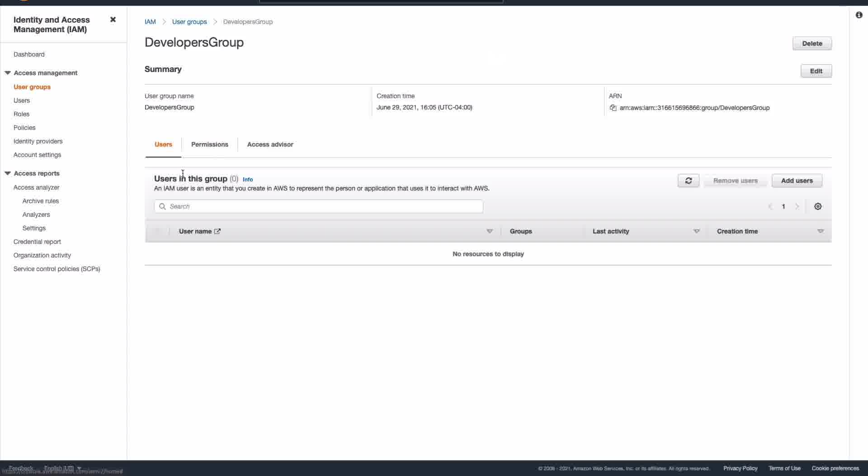Viewport: 868px width, 476px height.
Task: Focus the users Search field
Action: (x=318, y=206)
